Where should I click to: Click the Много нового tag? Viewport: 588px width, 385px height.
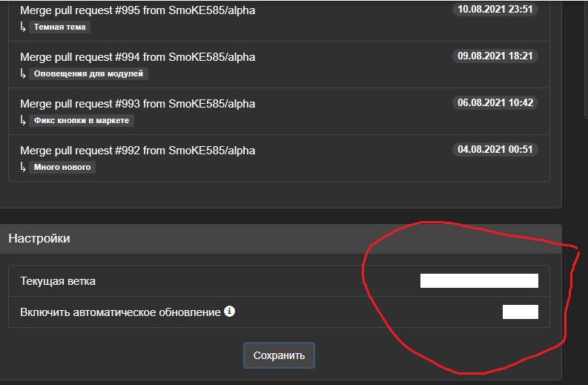pos(62,167)
